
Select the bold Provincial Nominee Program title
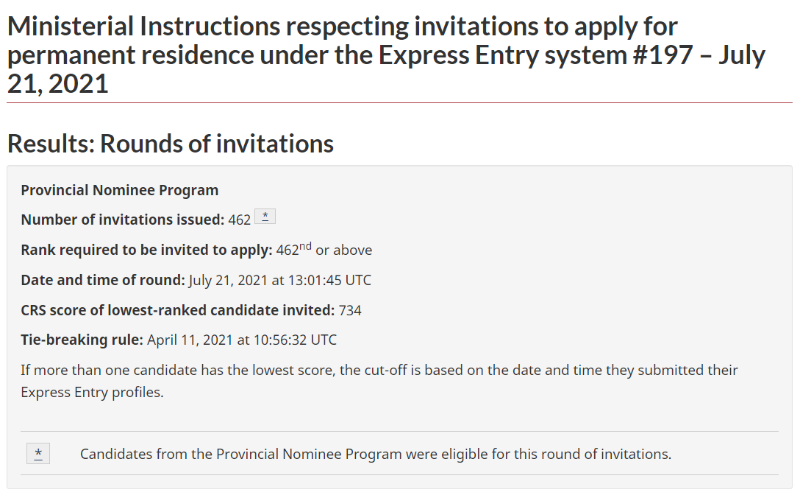(119, 190)
